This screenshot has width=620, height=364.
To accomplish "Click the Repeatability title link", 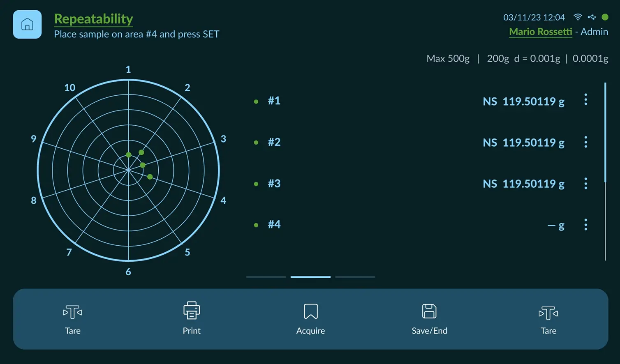I will pyautogui.click(x=93, y=19).
